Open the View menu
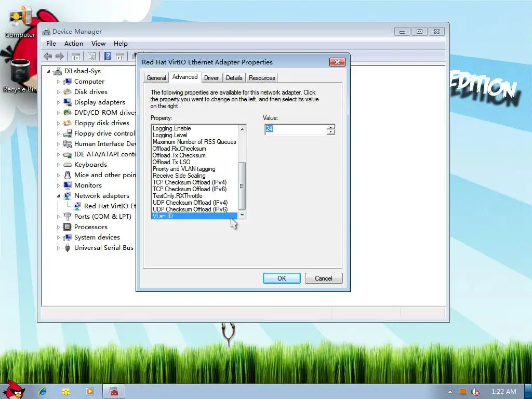Image resolution: width=532 pixels, height=399 pixels. point(98,44)
